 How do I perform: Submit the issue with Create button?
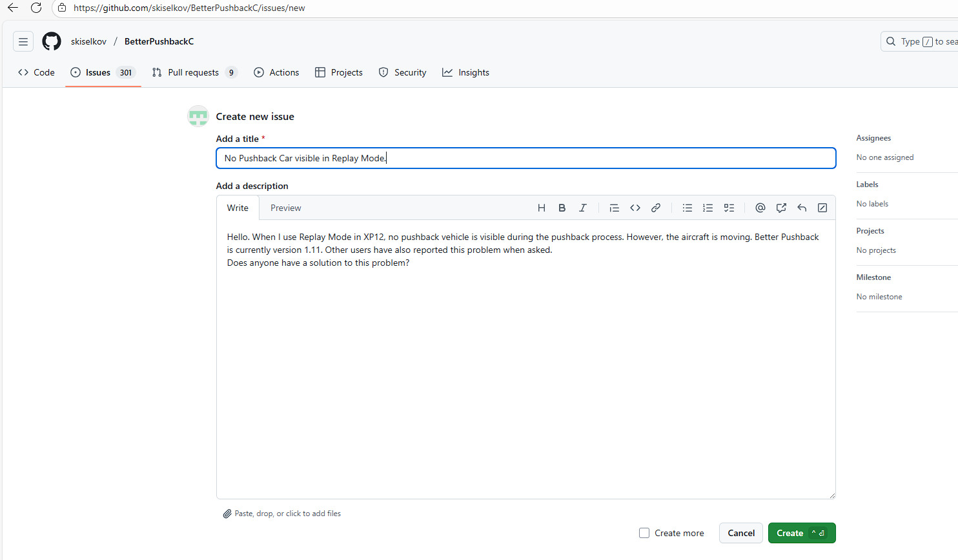point(802,533)
